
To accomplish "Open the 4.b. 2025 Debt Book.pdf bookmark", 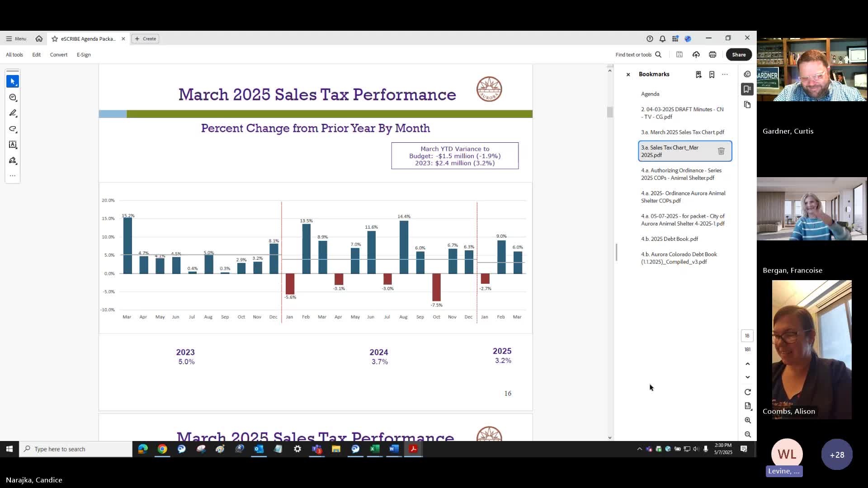I will click(x=669, y=239).
